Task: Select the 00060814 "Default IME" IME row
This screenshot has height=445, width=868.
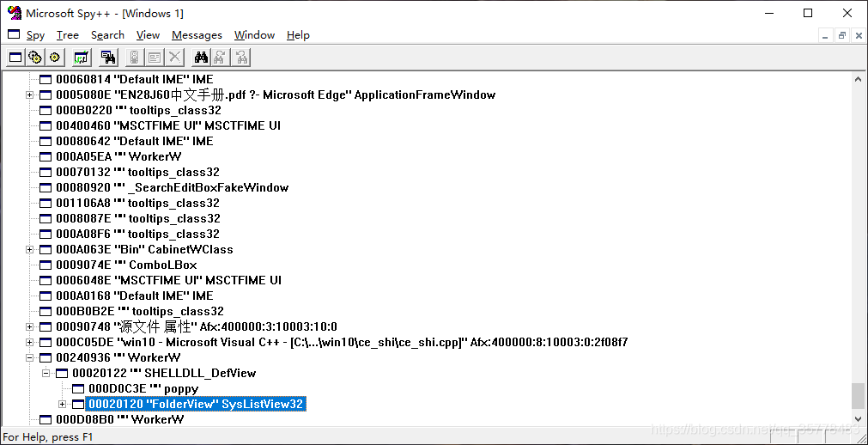Action: click(135, 79)
